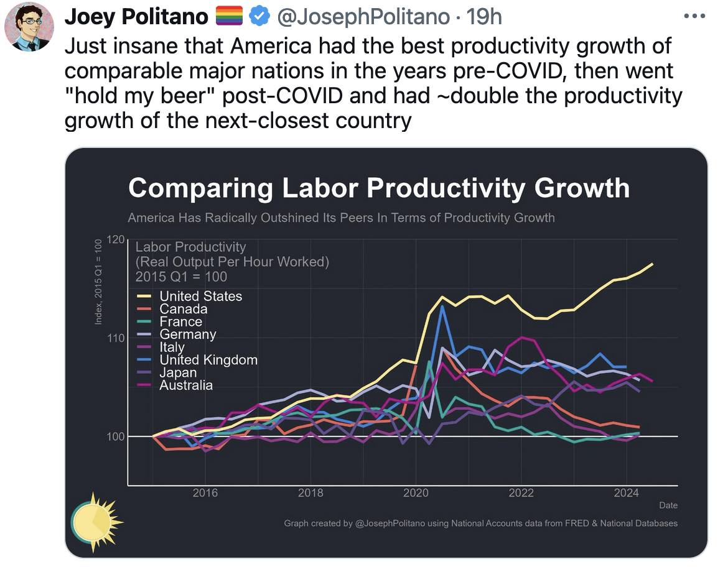Open the @JosephPolitano handle link

[x=363, y=17]
